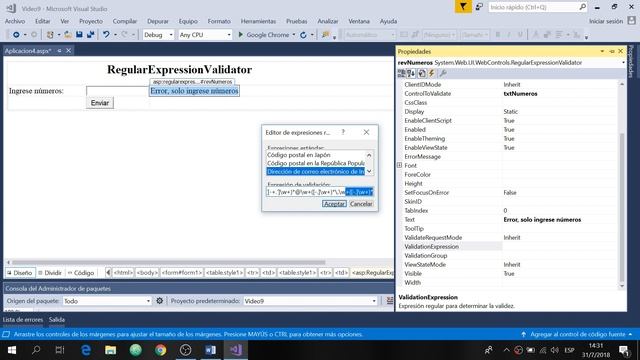640x360 pixels.
Task: Switch to Diseño view tab
Action: (19, 273)
